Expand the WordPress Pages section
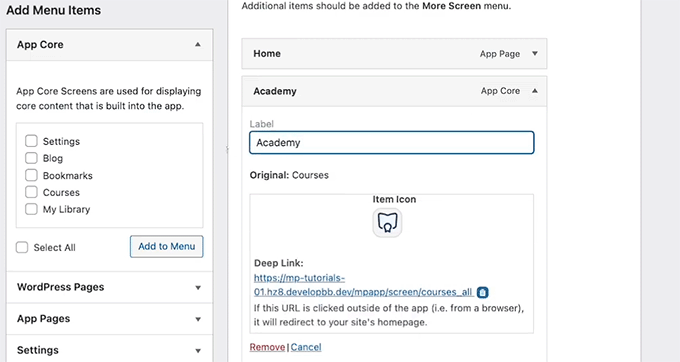 110,287
